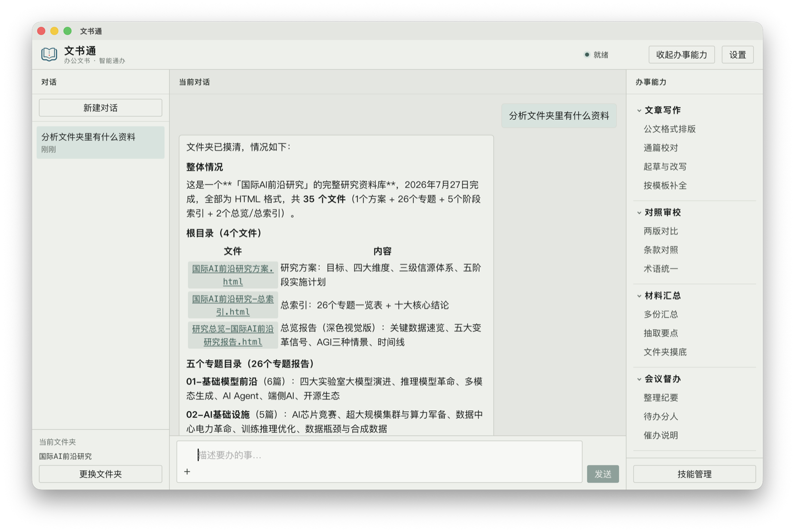Click the 国际AI前沿研究 current folder name
This screenshot has height=532, width=795.
(x=65, y=456)
